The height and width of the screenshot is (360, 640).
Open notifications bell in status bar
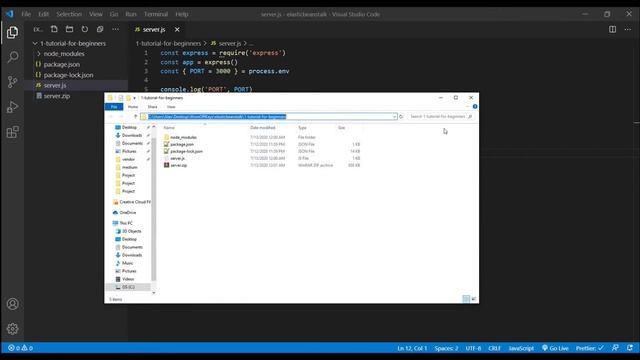pyautogui.click(x=630, y=348)
